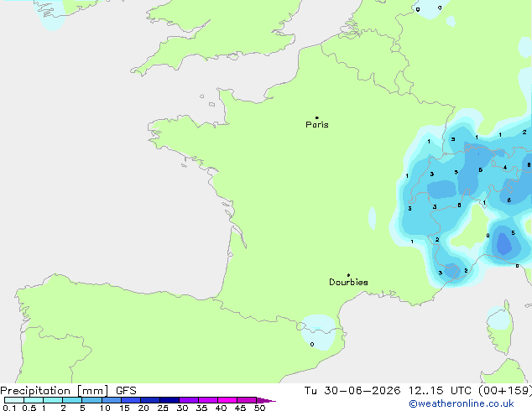Pick the 20–25 mm legend swatch

point(150,400)
